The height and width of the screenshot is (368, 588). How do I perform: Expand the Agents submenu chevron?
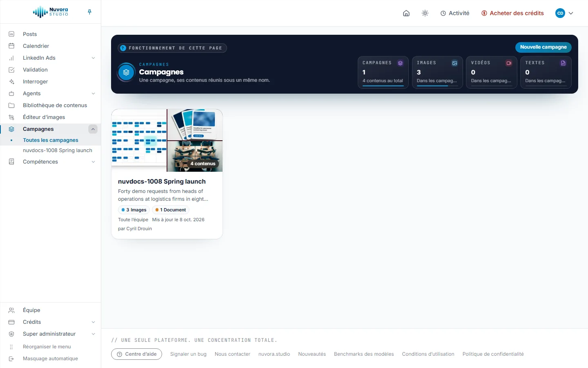coord(93,94)
